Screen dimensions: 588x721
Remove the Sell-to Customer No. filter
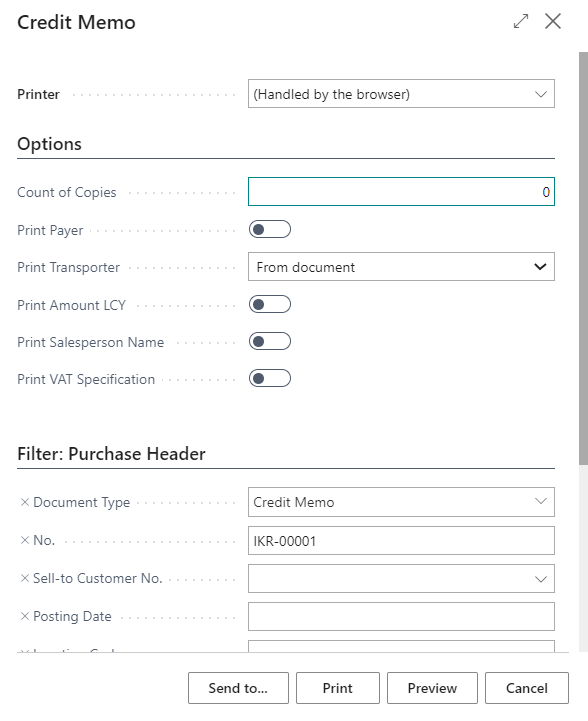(25, 578)
